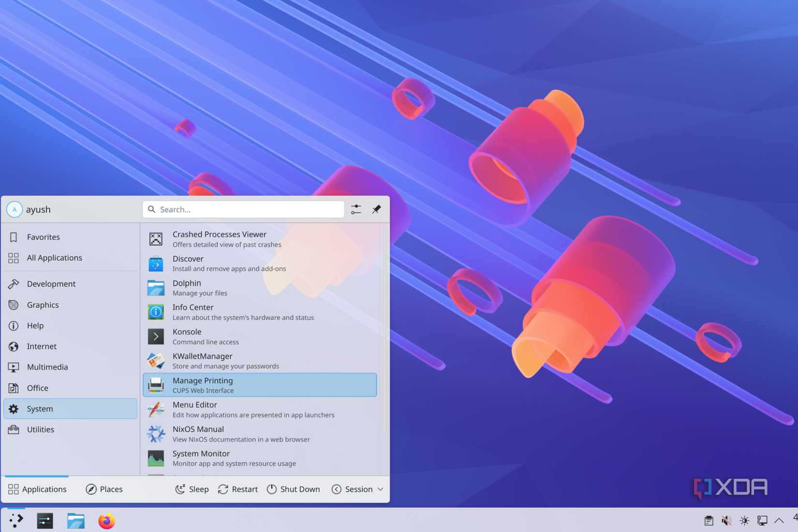Launch Discover software center
The width and height of the screenshot is (798, 532).
coord(260,264)
